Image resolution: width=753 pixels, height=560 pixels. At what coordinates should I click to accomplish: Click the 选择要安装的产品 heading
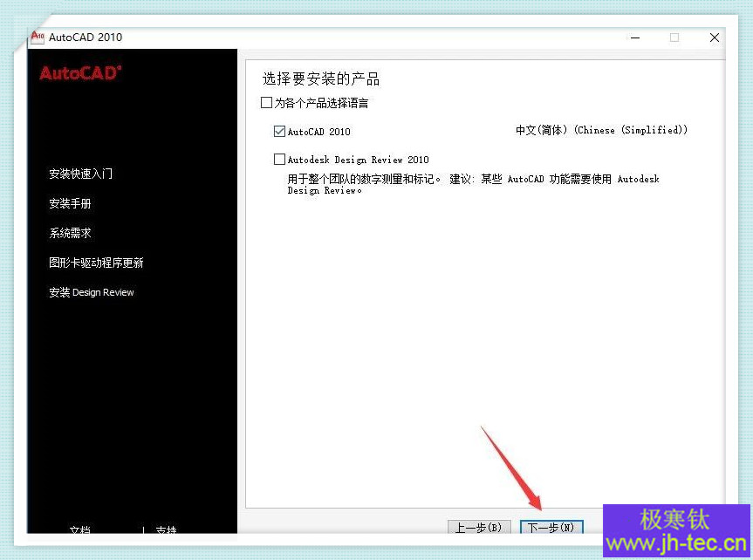pyautogui.click(x=321, y=79)
